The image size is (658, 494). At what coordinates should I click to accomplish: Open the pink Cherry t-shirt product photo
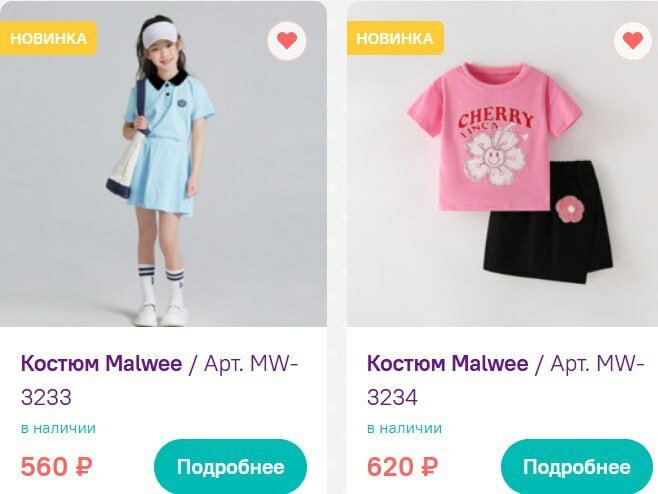click(502, 164)
